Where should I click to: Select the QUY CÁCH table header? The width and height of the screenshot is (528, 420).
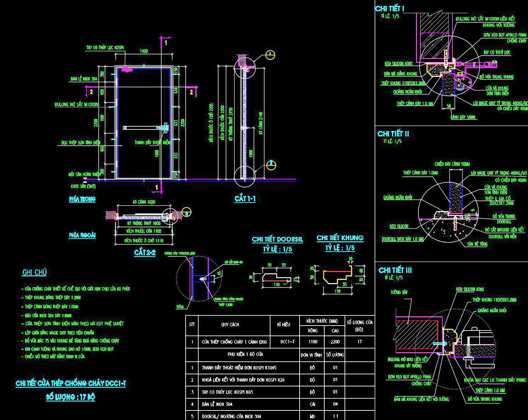pos(230,324)
